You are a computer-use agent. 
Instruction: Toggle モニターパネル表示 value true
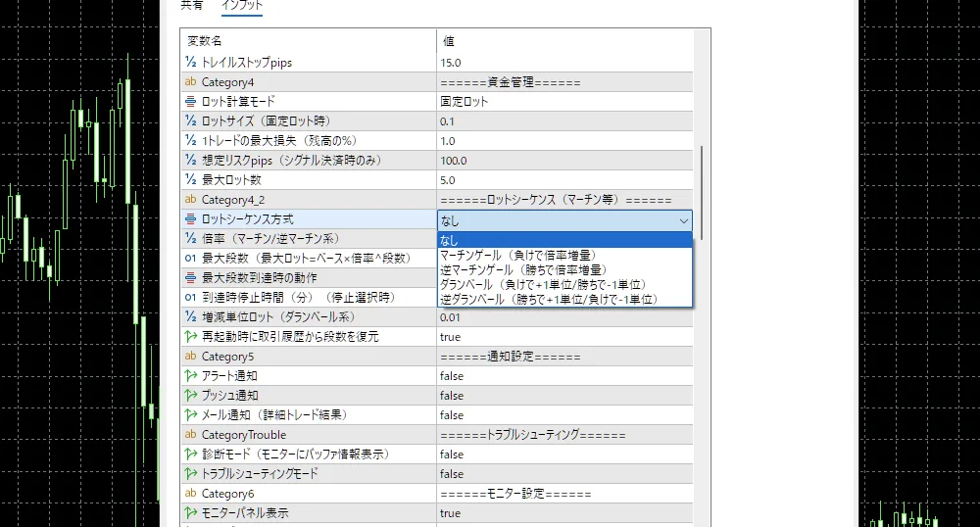pyautogui.click(x=564, y=513)
